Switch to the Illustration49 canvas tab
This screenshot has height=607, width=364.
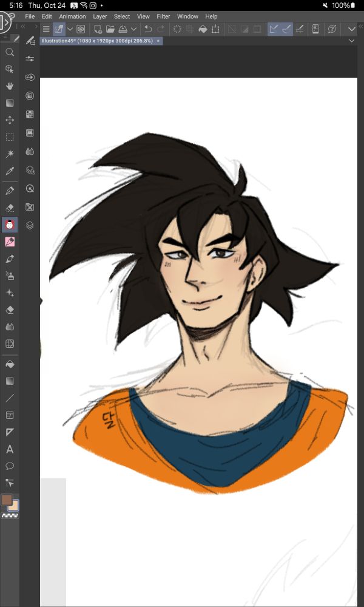(x=101, y=41)
